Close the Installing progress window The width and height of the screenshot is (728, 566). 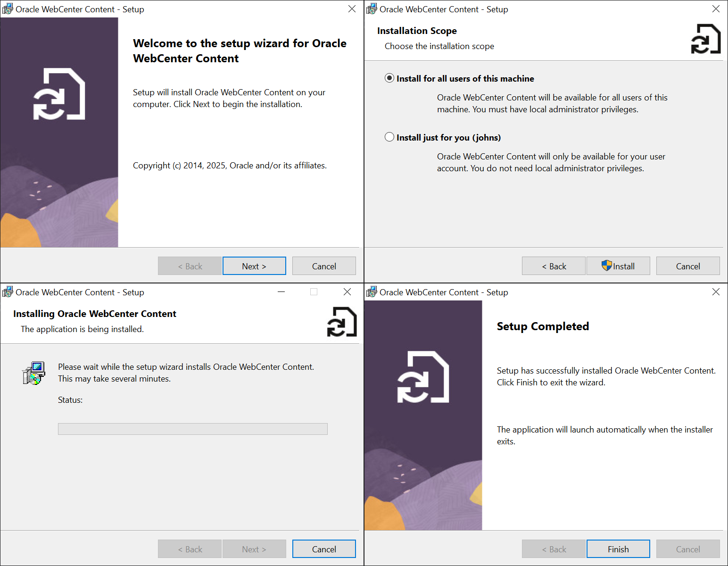(347, 292)
